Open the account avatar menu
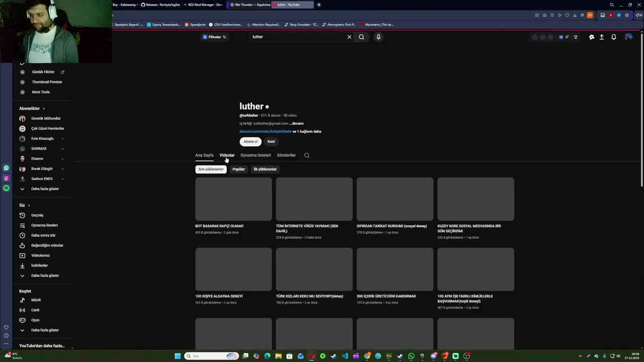Image resolution: width=644 pixels, height=362 pixels. point(628,37)
